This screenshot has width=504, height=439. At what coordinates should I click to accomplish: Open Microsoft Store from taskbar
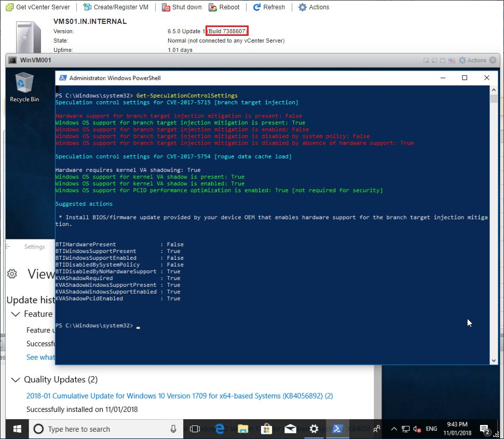[266, 429]
